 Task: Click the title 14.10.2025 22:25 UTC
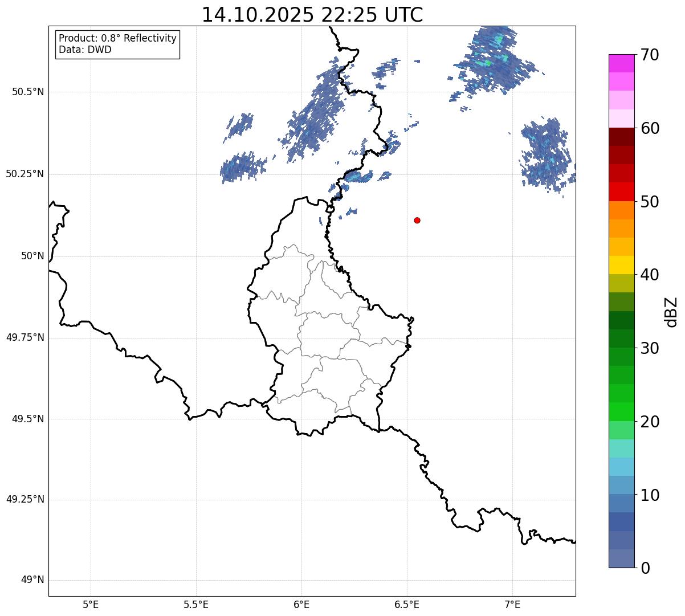point(312,15)
